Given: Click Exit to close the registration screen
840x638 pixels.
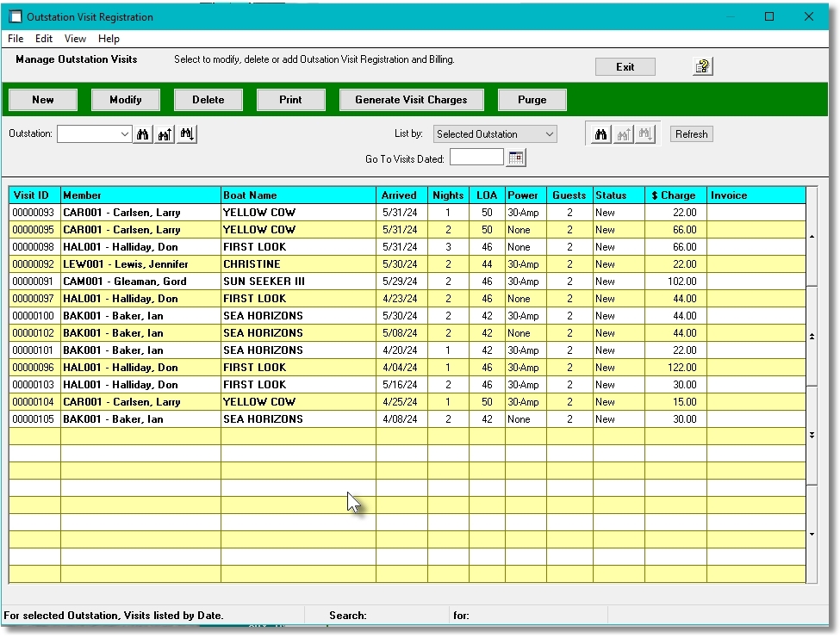Looking at the screenshot, I should tap(625, 65).
